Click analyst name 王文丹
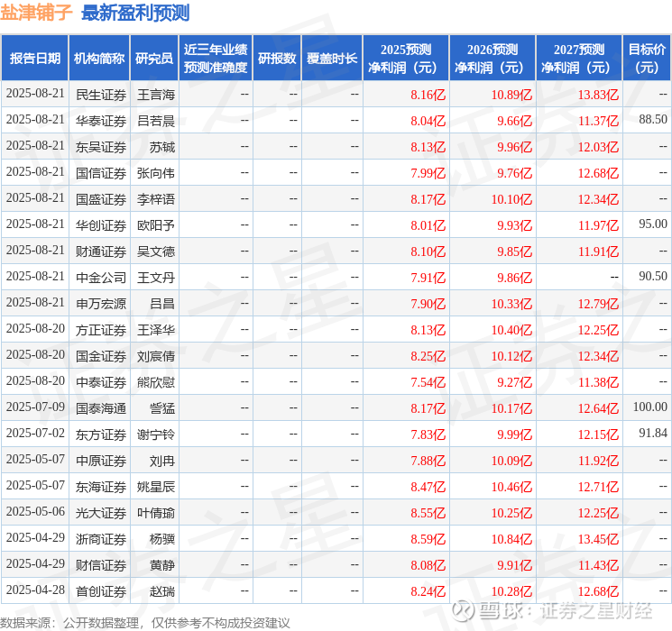 pos(156,278)
